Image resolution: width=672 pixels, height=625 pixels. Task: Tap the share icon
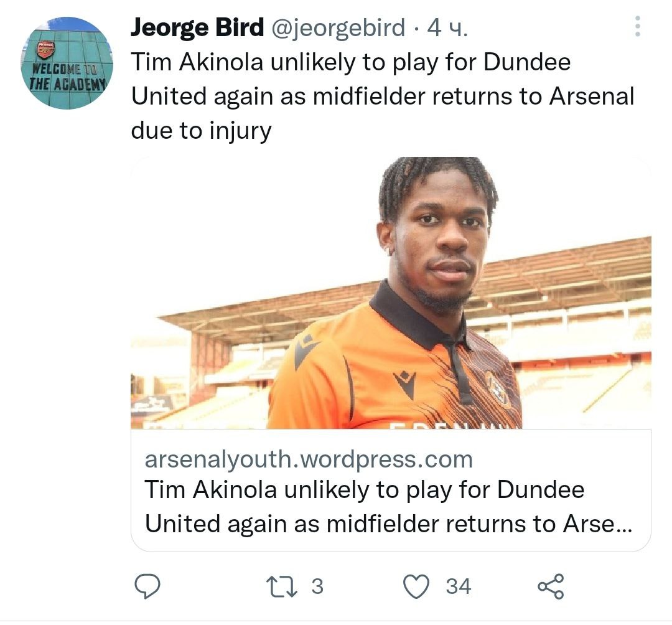pos(550,586)
